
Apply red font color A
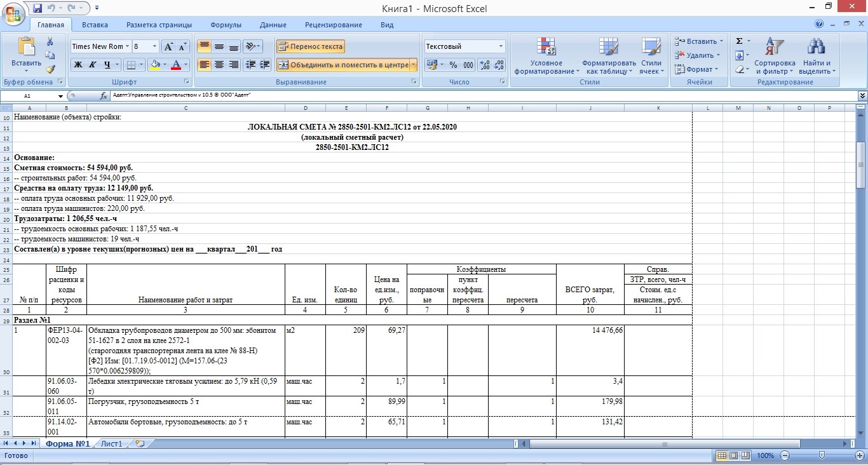[x=176, y=65]
